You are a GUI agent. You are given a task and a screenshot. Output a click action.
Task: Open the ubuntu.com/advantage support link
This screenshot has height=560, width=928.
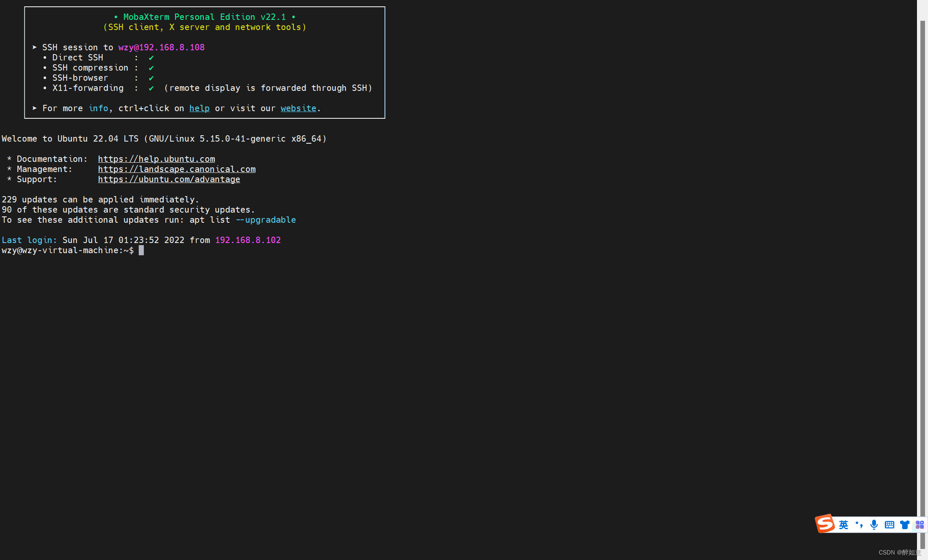click(169, 179)
